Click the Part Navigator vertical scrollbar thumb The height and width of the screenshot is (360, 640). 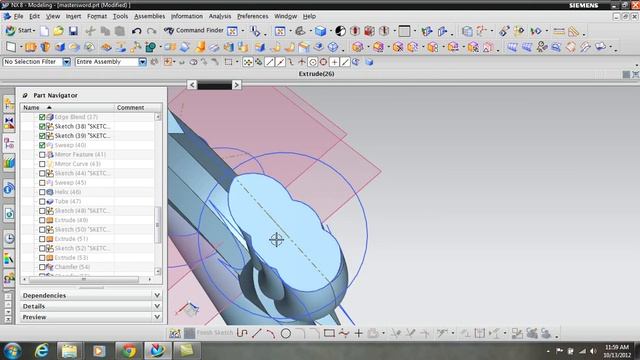pos(158,224)
